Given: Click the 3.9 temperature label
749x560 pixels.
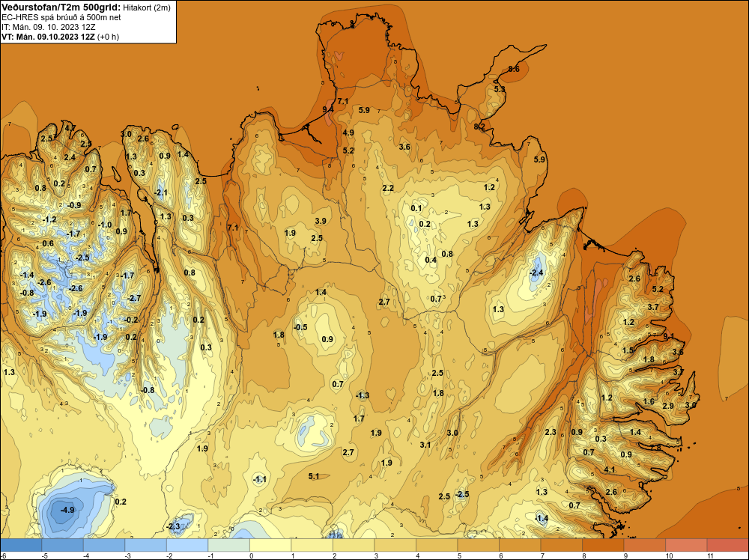Looking at the screenshot, I should coord(321,221).
